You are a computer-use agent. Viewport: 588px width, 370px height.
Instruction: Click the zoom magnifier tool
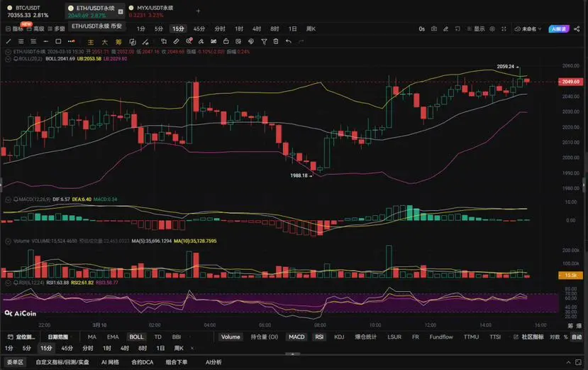coord(189,41)
